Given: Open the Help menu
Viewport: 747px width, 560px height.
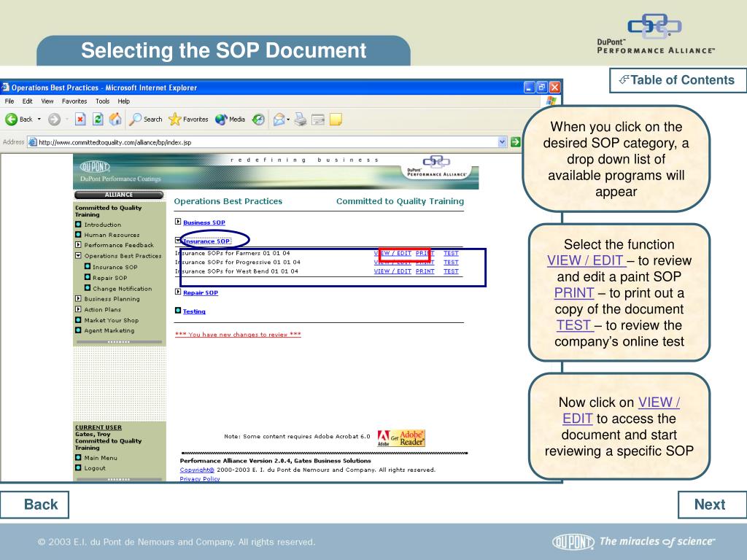Looking at the screenshot, I should [124, 101].
